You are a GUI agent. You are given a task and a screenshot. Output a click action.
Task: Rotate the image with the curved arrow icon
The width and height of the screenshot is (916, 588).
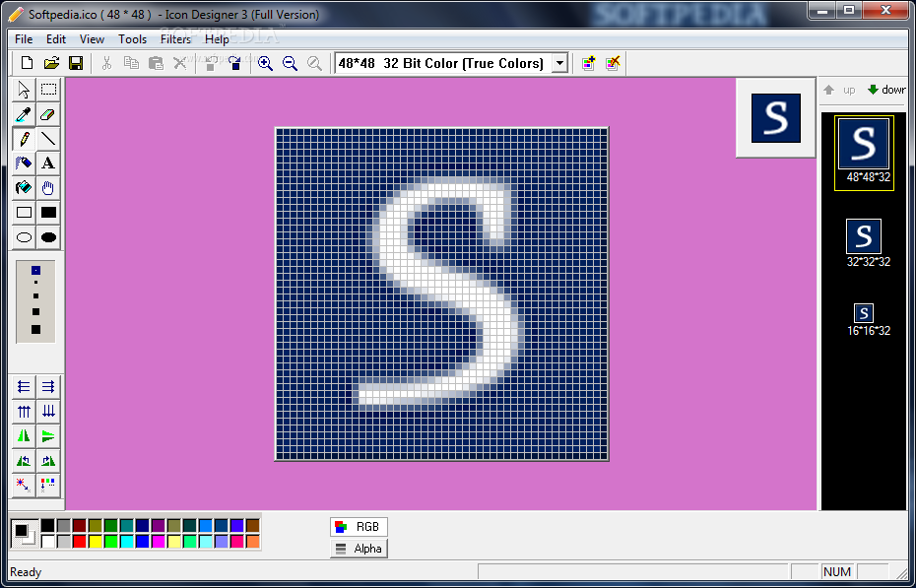pyautogui.click(x=234, y=63)
